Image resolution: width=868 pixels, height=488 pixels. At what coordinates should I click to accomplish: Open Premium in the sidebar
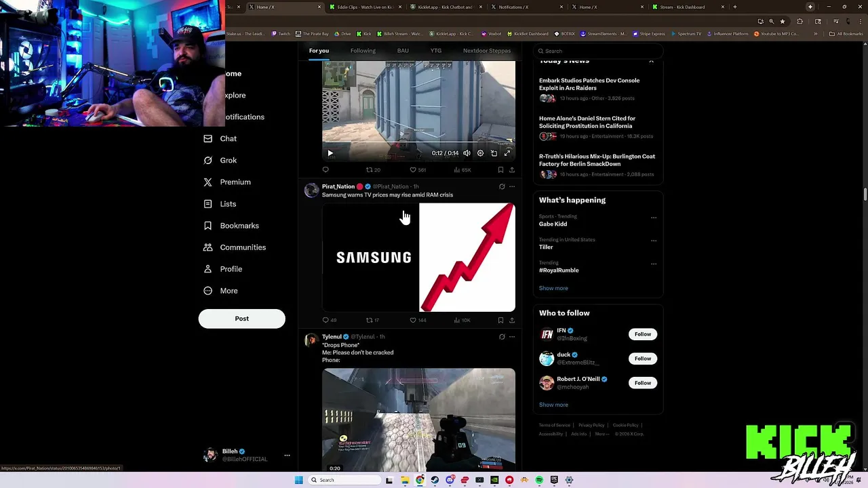click(x=227, y=182)
